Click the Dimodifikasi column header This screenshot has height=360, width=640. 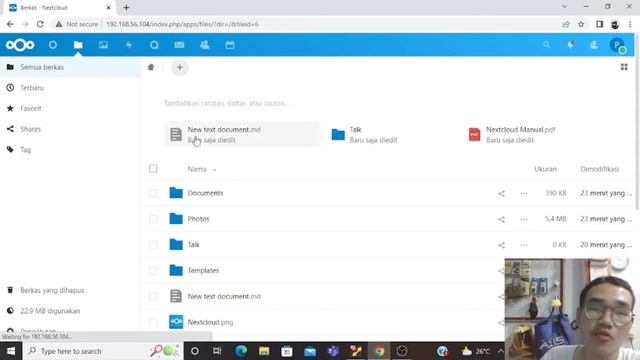[x=600, y=169]
